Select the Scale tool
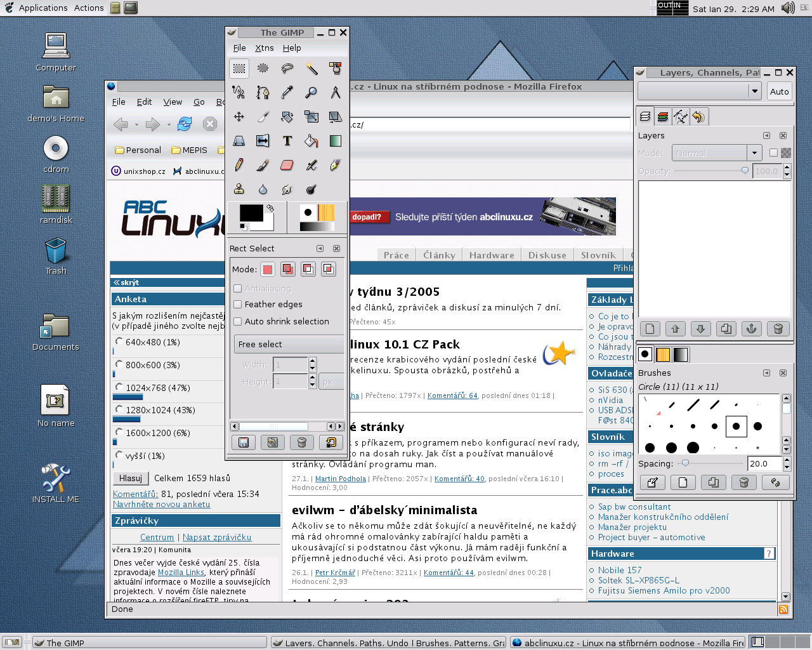Image resolution: width=812 pixels, height=650 pixels. pos(311,117)
